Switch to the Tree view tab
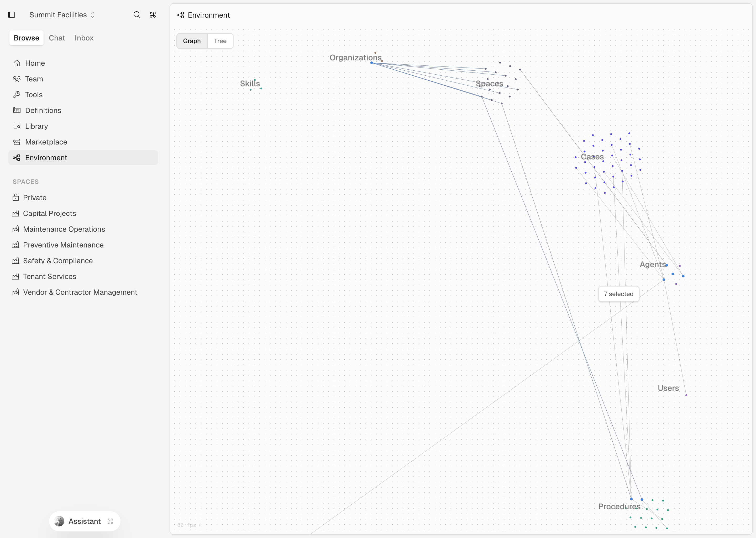756x538 pixels. click(x=220, y=41)
